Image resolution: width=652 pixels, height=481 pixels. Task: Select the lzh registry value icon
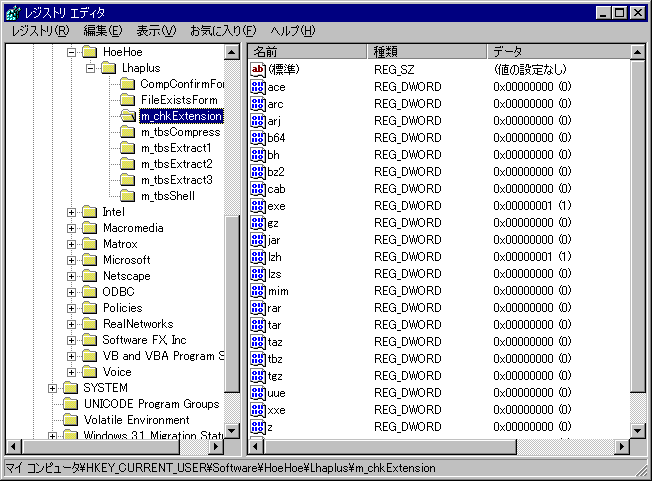pyautogui.click(x=257, y=257)
